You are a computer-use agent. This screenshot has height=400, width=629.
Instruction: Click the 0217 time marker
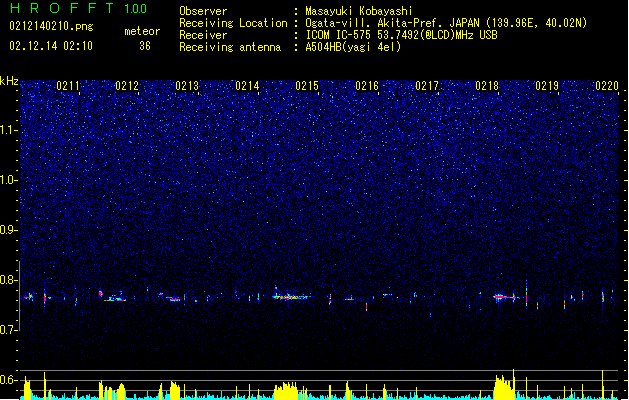click(427, 86)
